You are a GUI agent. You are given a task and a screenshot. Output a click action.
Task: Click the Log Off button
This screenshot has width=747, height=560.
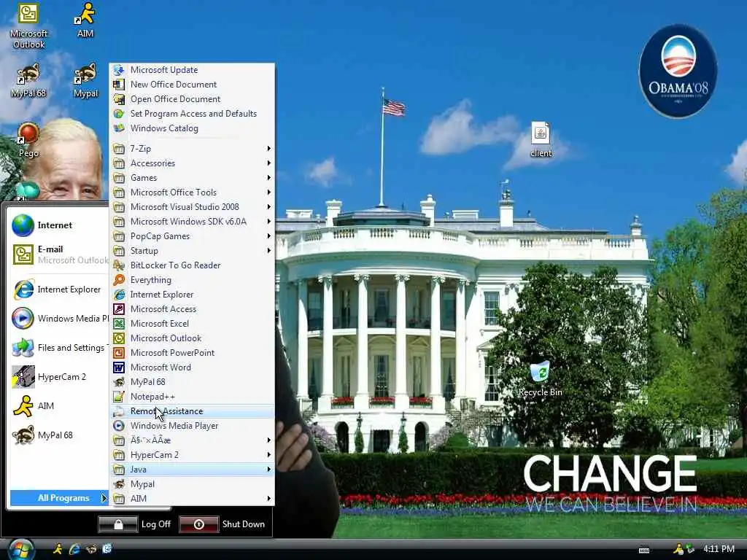tap(135, 524)
